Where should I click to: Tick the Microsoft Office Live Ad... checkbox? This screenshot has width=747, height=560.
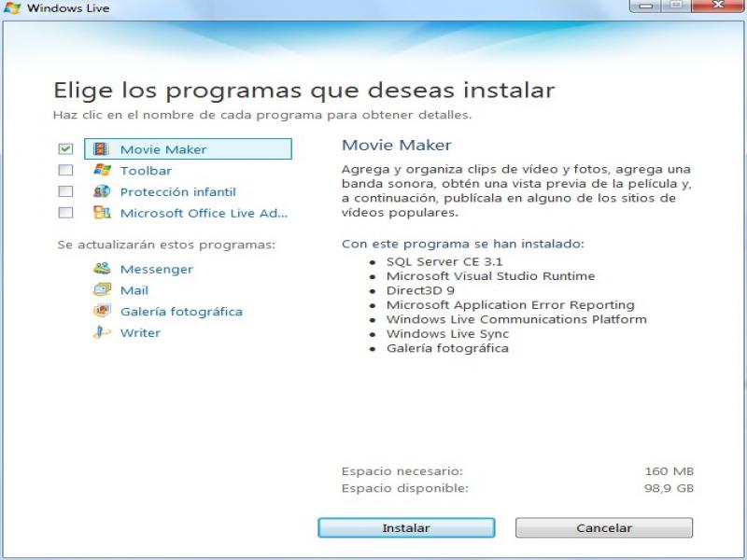(x=65, y=213)
